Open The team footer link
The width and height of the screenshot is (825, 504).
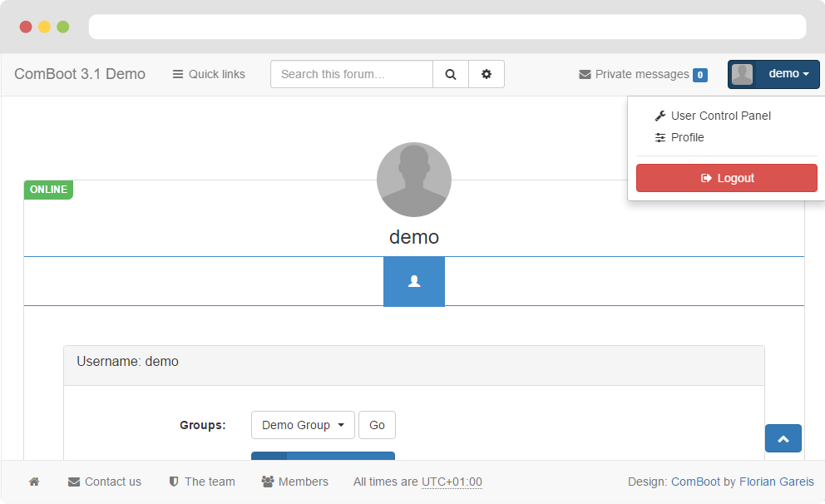point(202,482)
